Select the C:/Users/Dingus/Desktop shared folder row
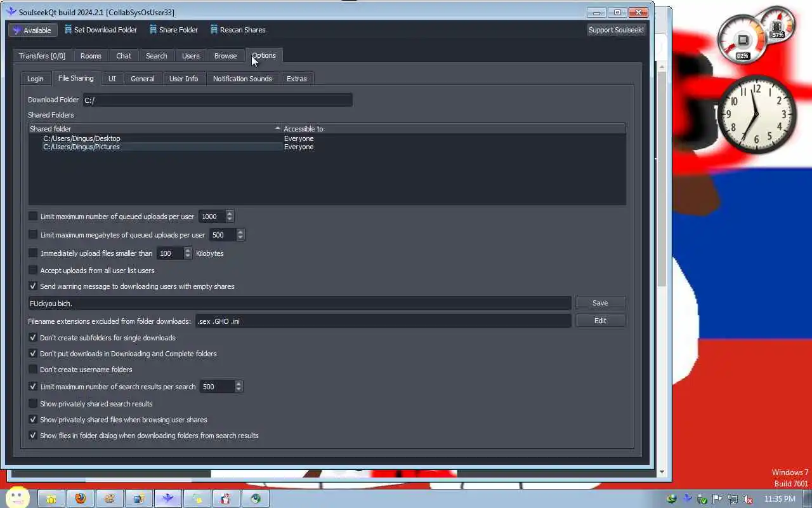This screenshot has width=812, height=508. click(327, 138)
